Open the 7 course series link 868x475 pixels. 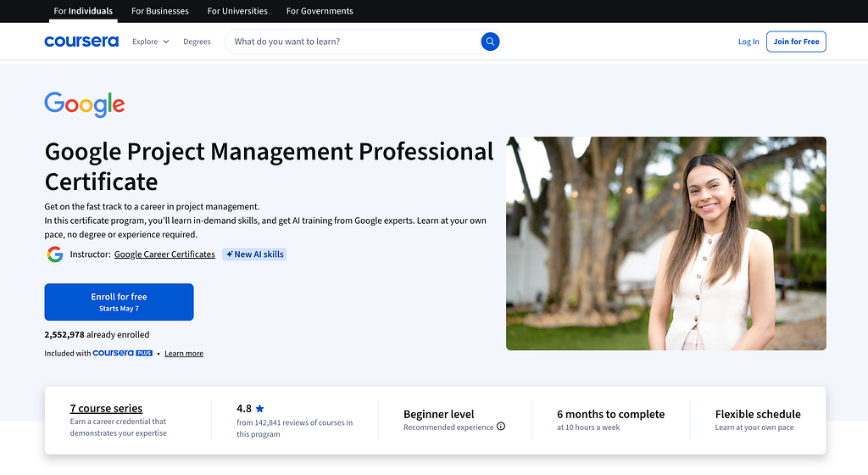[106, 408]
